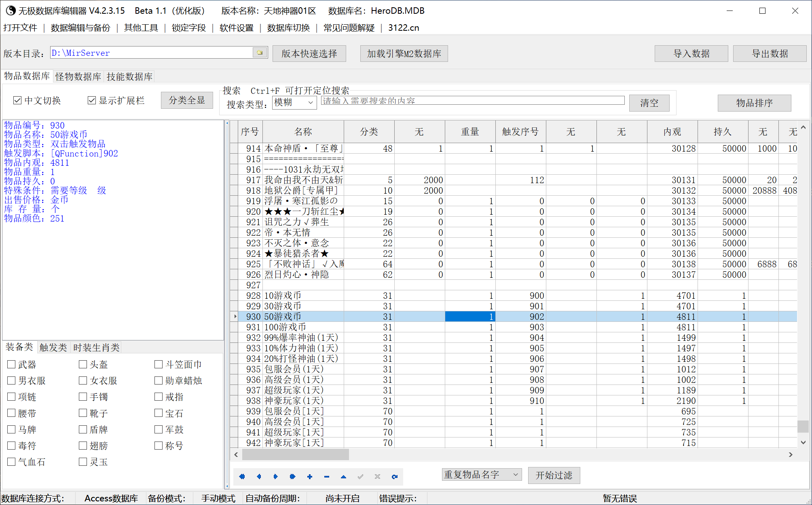Open the 其他工具 menu
The image size is (812, 505).
coord(141,27)
